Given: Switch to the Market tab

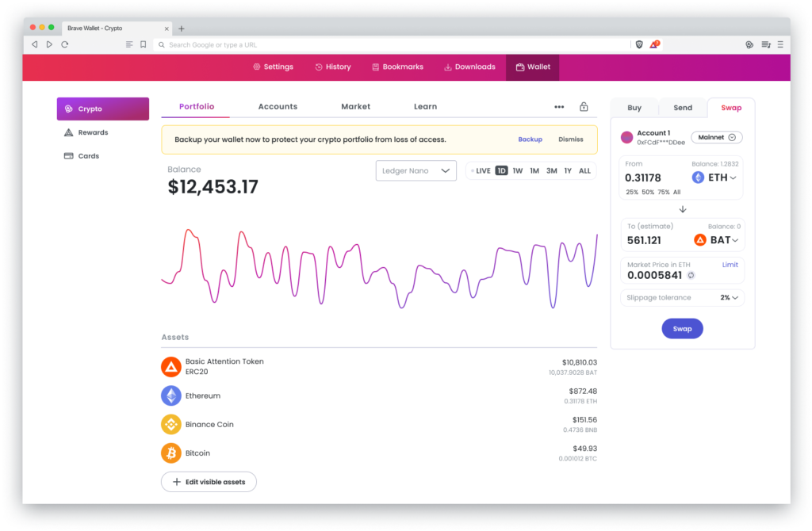Looking at the screenshot, I should [x=356, y=107].
